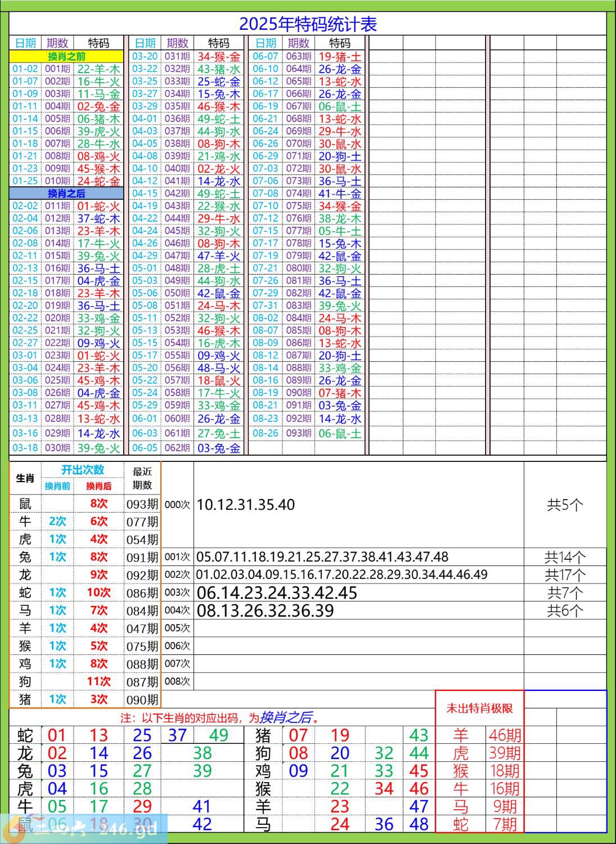This screenshot has height=844, width=616.
Task: Click the "7期" limit value for 蛇
Action: (x=505, y=824)
